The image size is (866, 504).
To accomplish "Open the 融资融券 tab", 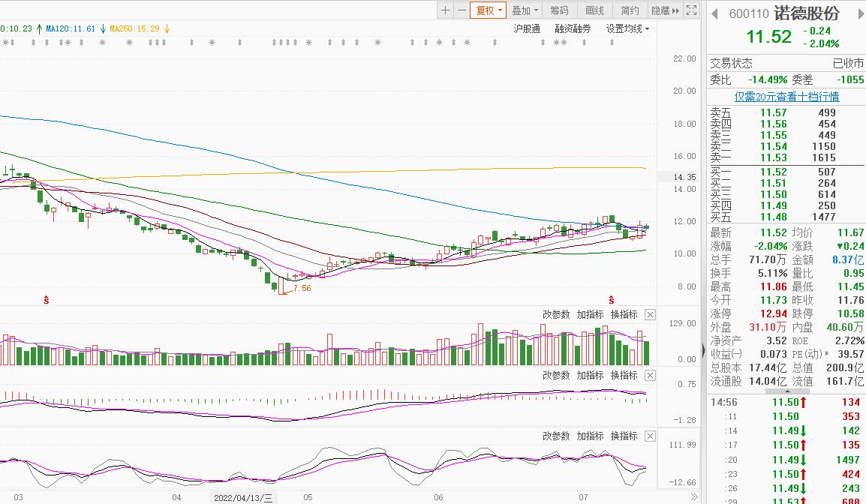I will [x=573, y=28].
